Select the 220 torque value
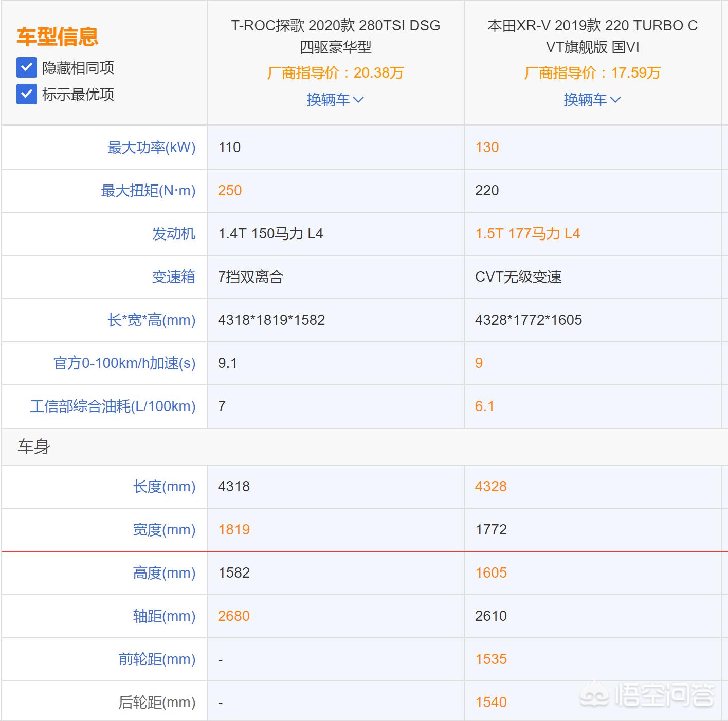728x721 pixels. click(x=487, y=191)
